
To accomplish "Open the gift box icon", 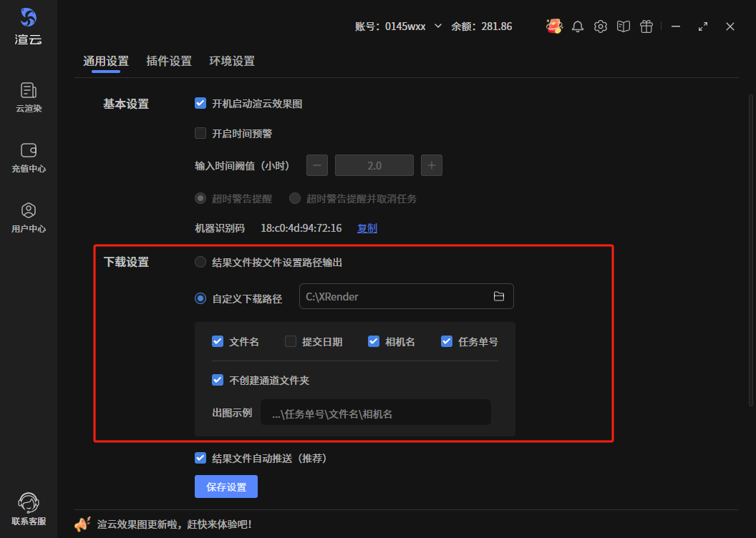I will pos(646,26).
